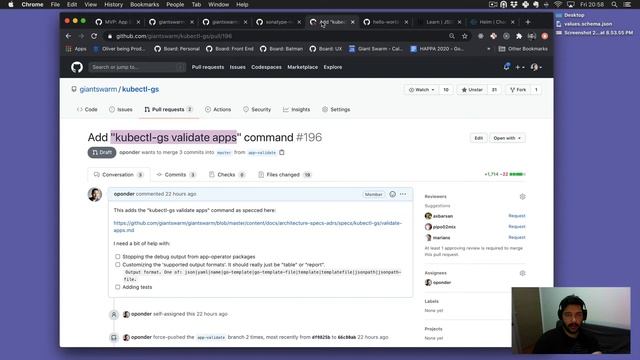Open repository Settings tab

(336, 109)
